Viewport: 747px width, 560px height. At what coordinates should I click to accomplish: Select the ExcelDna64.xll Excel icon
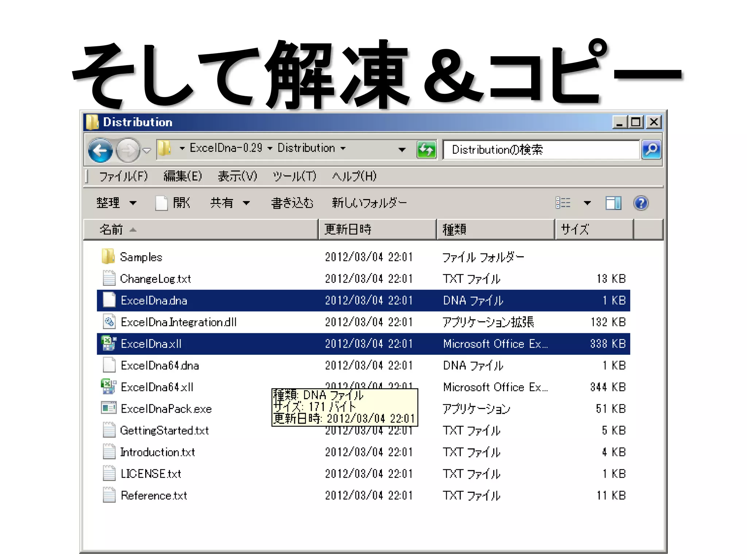(x=109, y=386)
